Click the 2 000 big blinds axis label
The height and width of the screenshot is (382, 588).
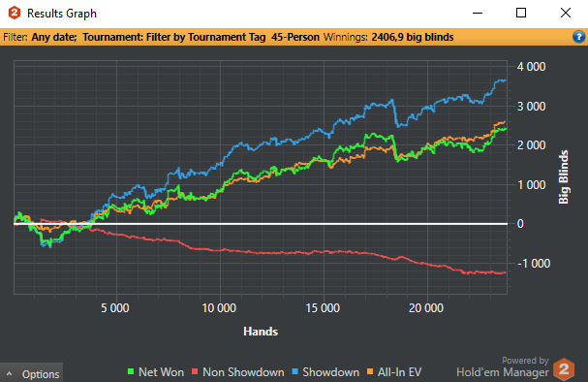click(532, 145)
